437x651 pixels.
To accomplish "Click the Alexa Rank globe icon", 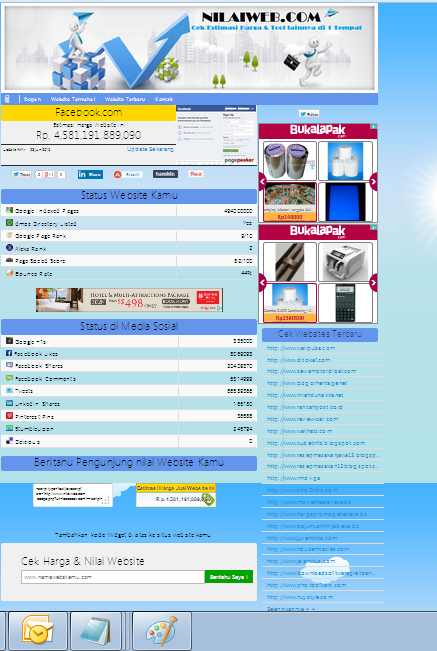I will [x=9, y=248].
